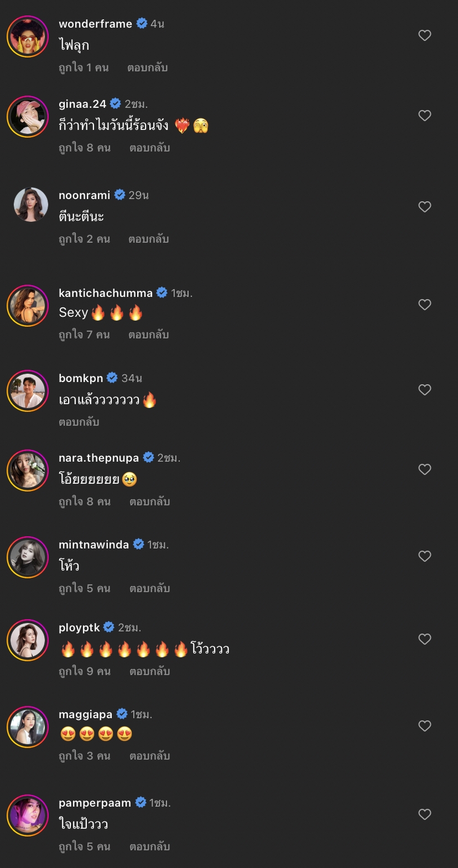
Task: Open wonderframe's profile picture
Action: point(28,36)
